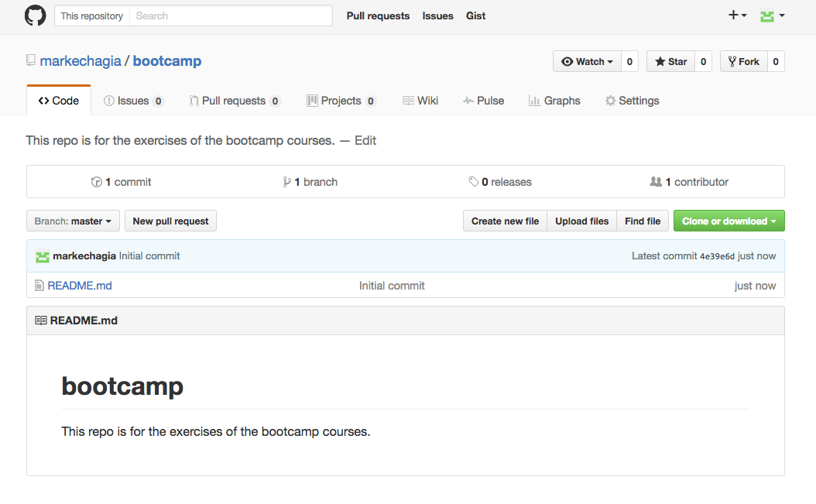Open Pull requests in top navigation

(x=379, y=15)
